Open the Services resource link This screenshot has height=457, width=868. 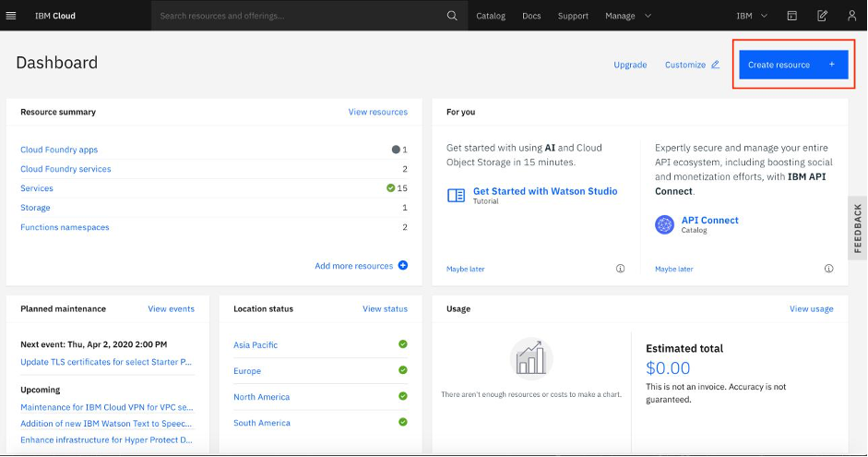tap(37, 188)
